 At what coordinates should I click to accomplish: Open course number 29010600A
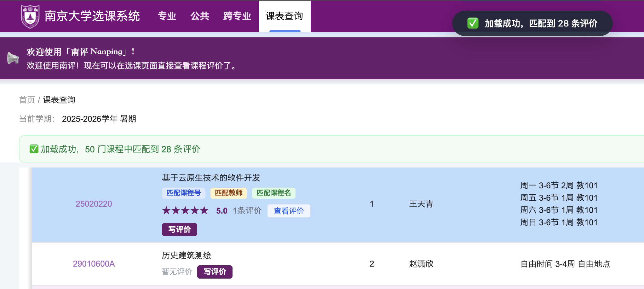(94, 264)
